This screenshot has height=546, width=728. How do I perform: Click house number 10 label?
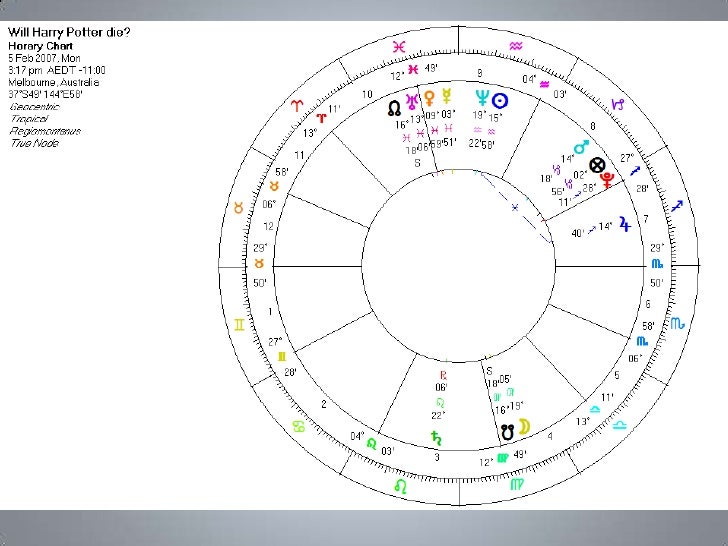[x=367, y=94]
